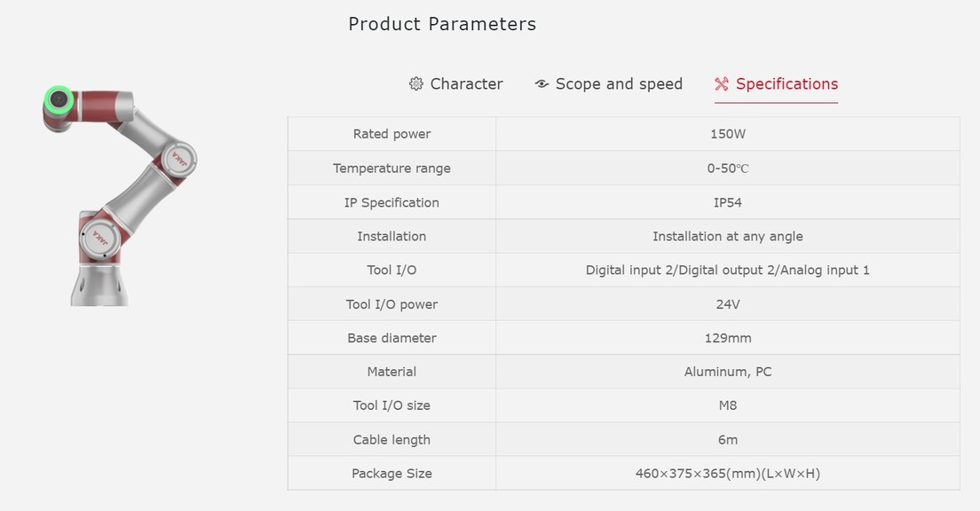This screenshot has height=511, width=980.
Task: Click the Aluminum, PC material value
Action: click(x=728, y=372)
